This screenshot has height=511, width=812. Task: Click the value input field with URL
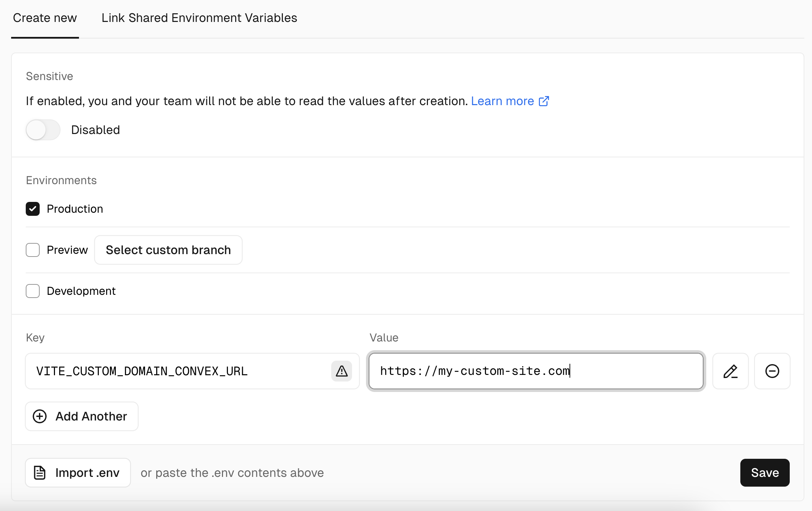click(536, 370)
